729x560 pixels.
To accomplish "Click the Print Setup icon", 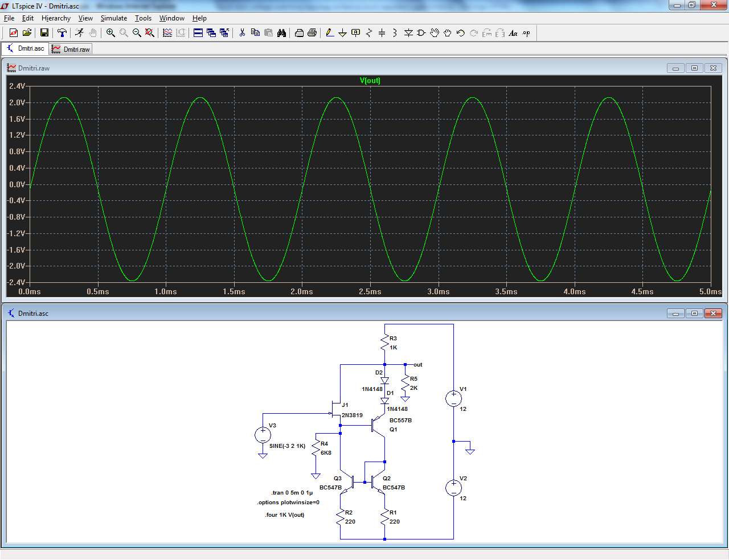I will tap(299, 33).
